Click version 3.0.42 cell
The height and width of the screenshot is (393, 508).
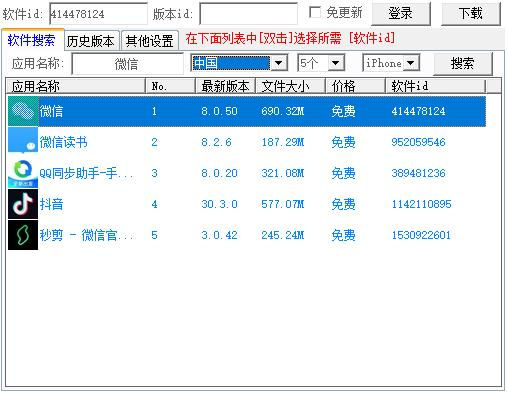pyautogui.click(x=219, y=235)
